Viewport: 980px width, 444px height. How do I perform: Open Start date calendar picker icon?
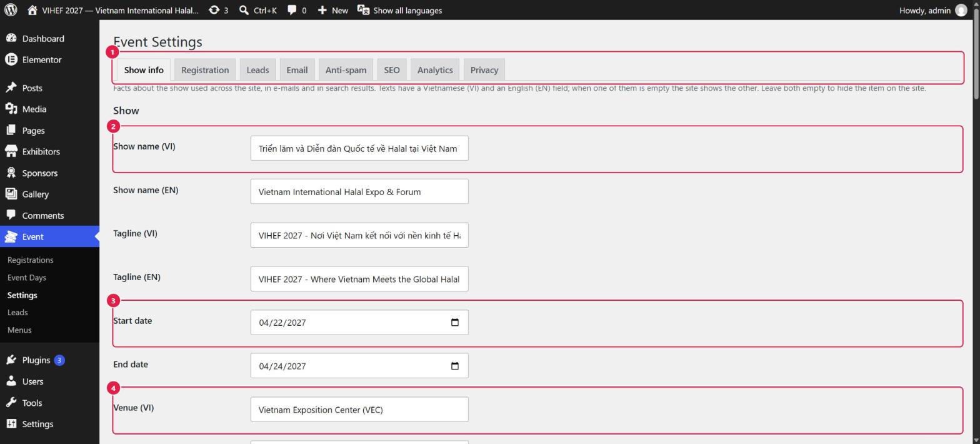[x=455, y=323]
